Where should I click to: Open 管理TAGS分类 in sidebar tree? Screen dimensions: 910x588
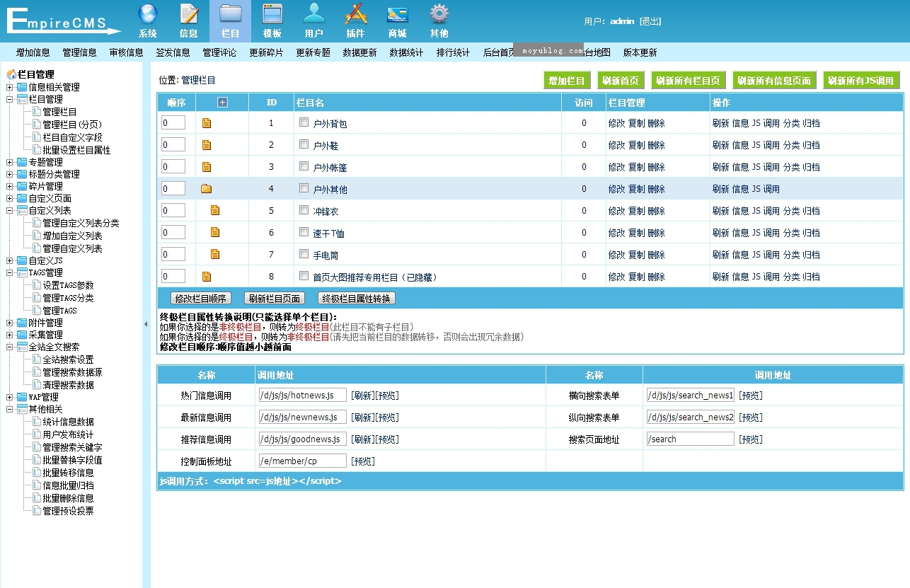pos(68,298)
